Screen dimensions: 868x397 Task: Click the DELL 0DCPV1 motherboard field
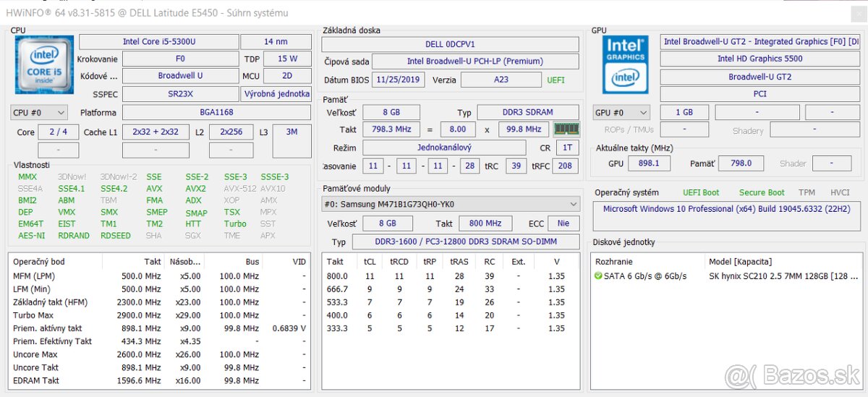450,45
